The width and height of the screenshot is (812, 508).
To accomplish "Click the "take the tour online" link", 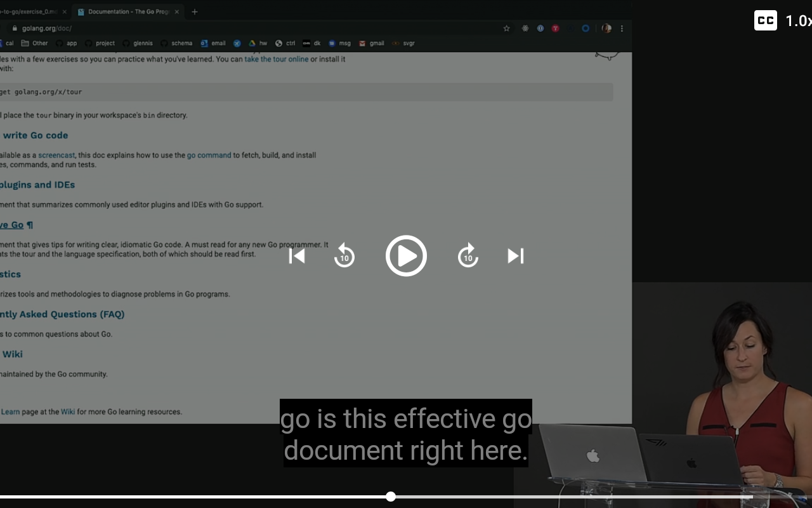I will tap(276, 58).
